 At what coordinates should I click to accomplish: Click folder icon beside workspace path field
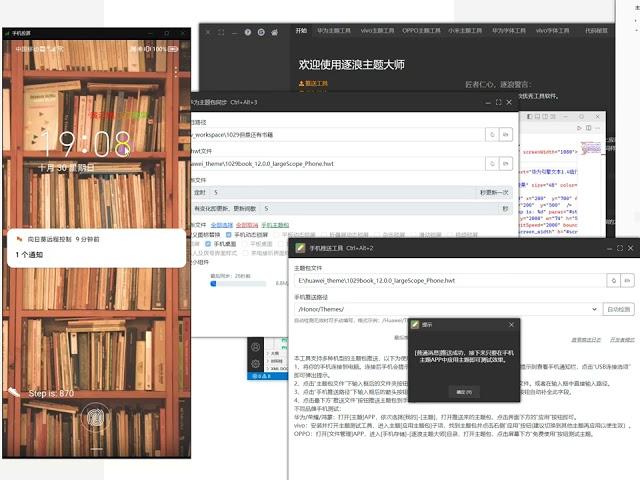pos(505,133)
